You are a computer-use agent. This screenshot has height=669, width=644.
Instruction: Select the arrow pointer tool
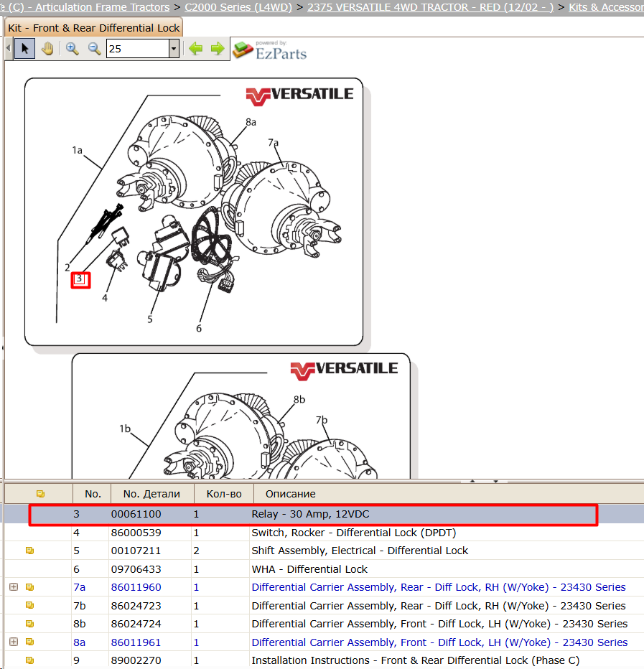point(24,49)
